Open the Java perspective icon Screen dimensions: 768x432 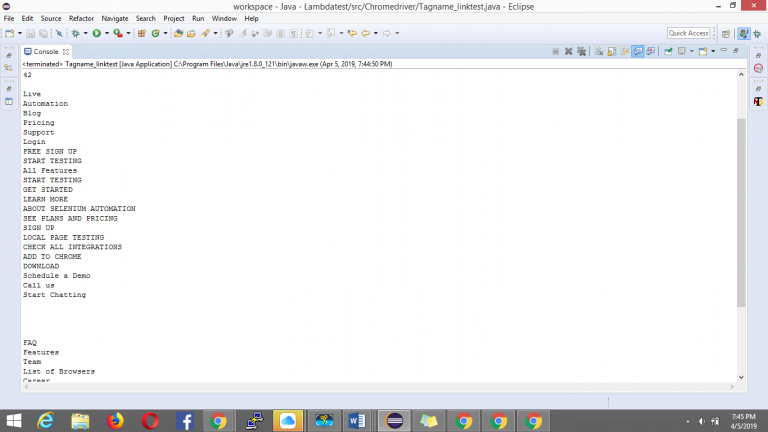click(x=743, y=33)
